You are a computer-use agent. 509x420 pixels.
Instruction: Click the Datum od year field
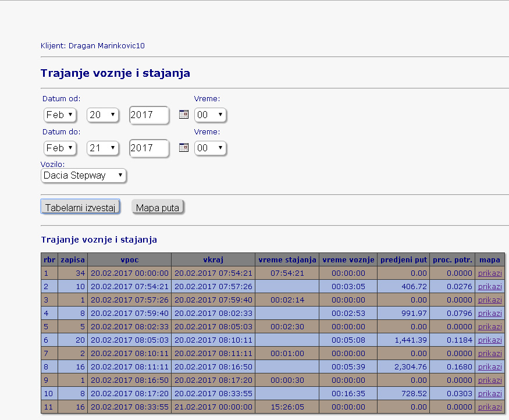click(x=149, y=115)
